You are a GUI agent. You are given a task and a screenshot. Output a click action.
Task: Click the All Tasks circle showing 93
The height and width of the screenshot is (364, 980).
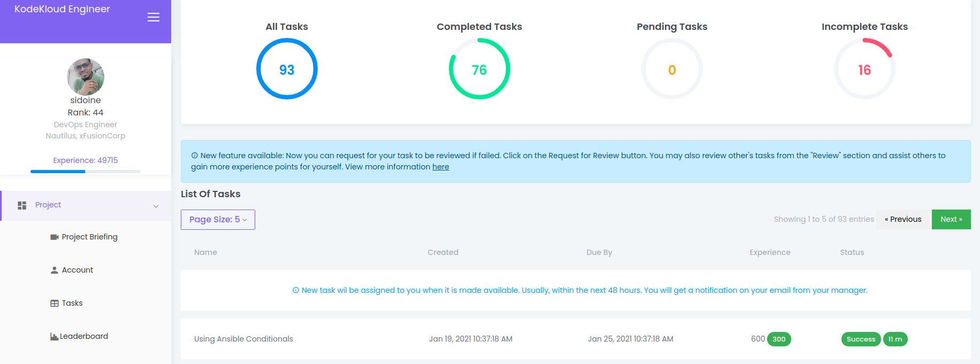tap(287, 69)
